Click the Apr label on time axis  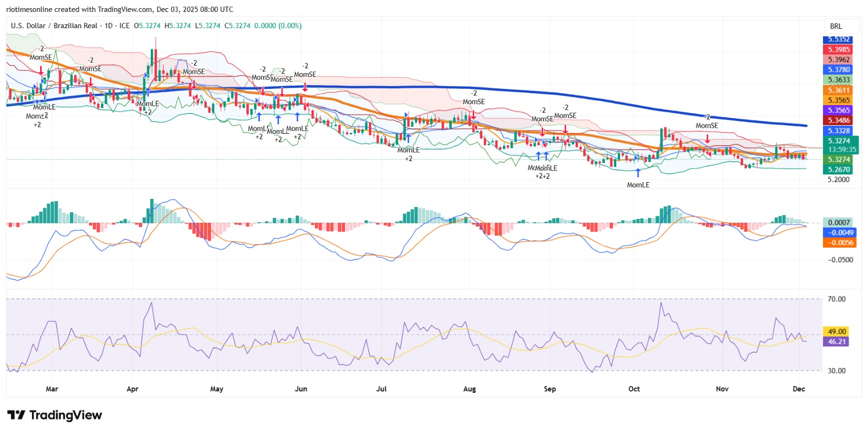132,389
